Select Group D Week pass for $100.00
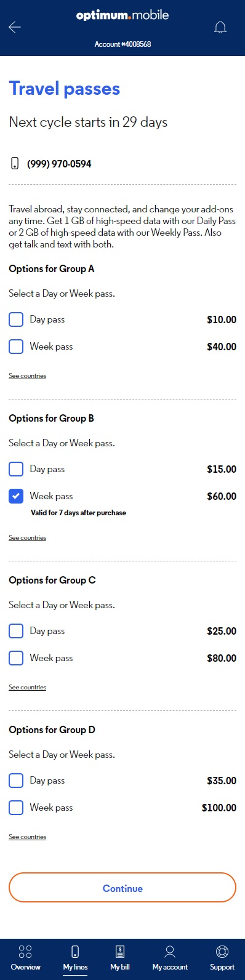The height and width of the screenshot is (980, 245). pyautogui.click(x=16, y=808)
